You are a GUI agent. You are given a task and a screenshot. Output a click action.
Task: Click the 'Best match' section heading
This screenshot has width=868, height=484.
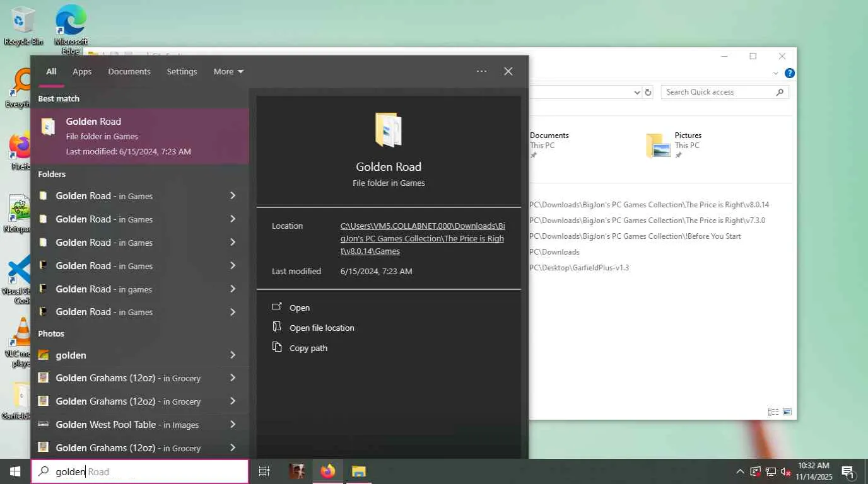tap(59, 98)
